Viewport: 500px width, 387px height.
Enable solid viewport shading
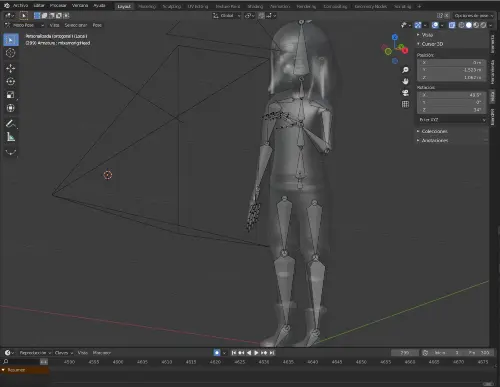469,25
